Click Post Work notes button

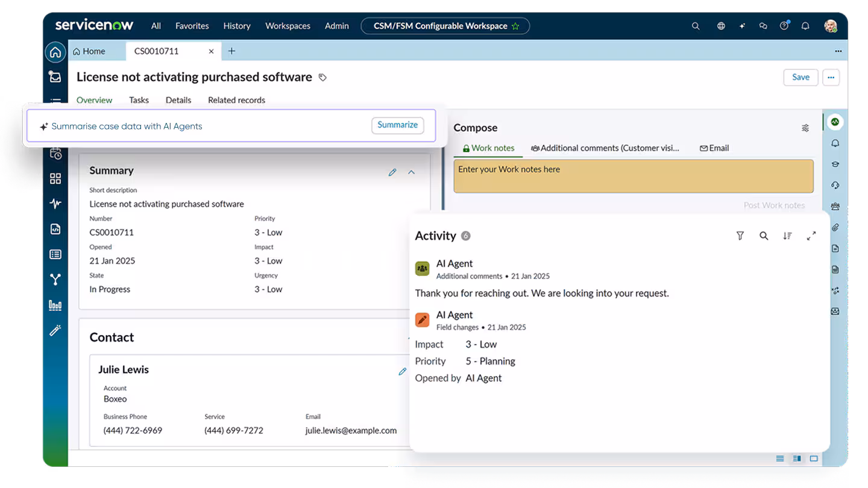774,205
